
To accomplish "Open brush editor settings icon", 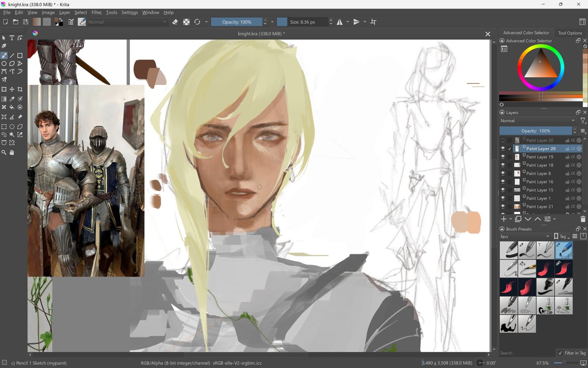I will point(71,22).
